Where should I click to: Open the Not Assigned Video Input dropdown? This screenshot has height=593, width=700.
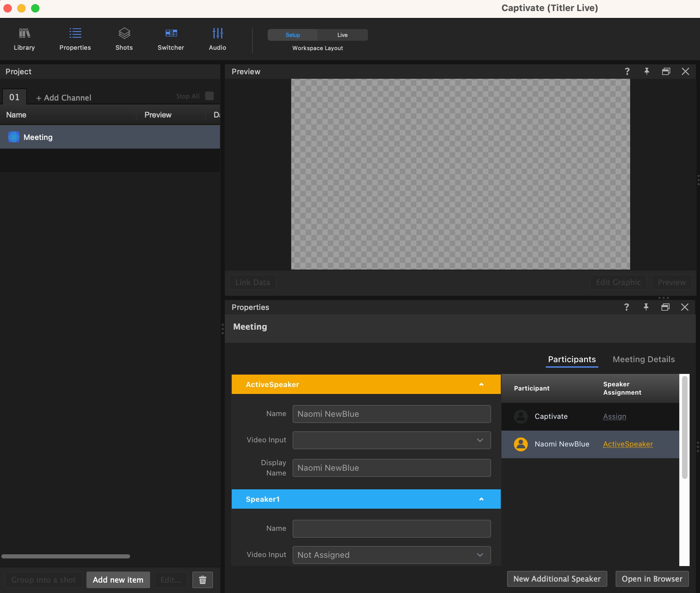point(392,555)
